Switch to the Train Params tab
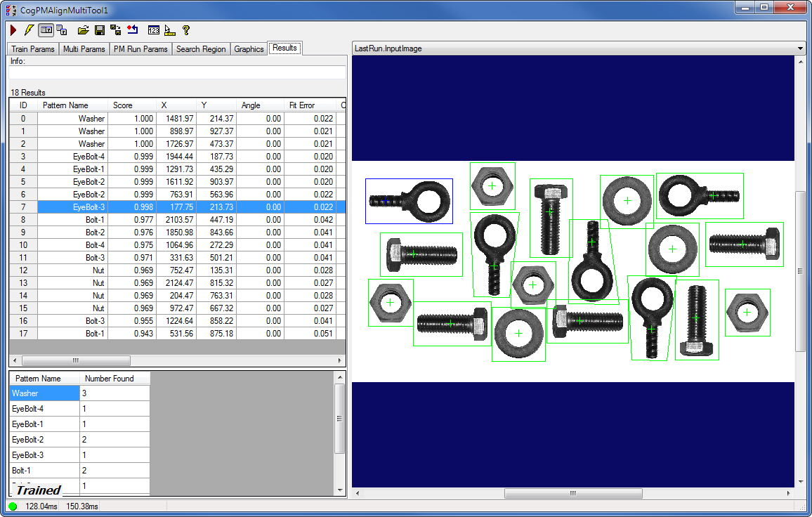The width and height of the screenshot is (812, 517). (32, 49)
